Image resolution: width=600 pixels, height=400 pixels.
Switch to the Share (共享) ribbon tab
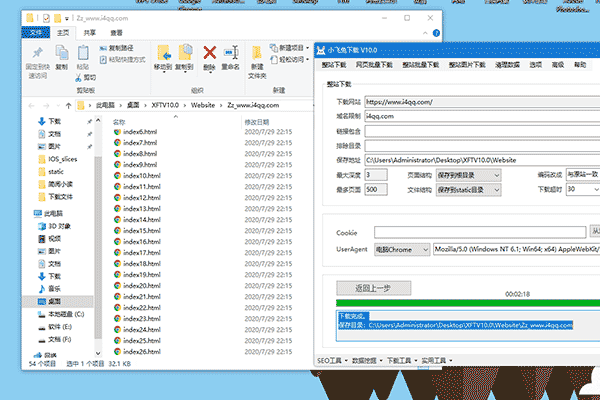pos(90,33)
